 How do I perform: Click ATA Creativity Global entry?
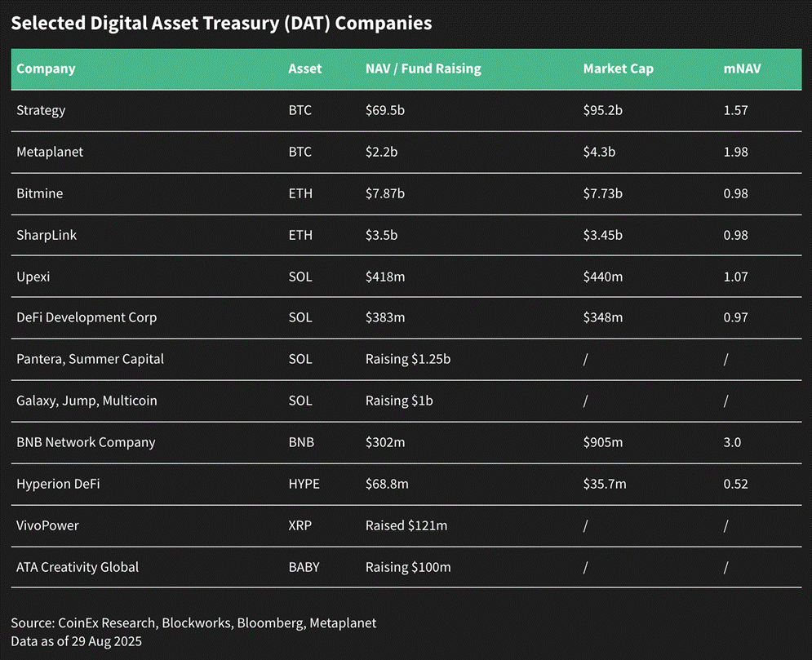(78, 567)
